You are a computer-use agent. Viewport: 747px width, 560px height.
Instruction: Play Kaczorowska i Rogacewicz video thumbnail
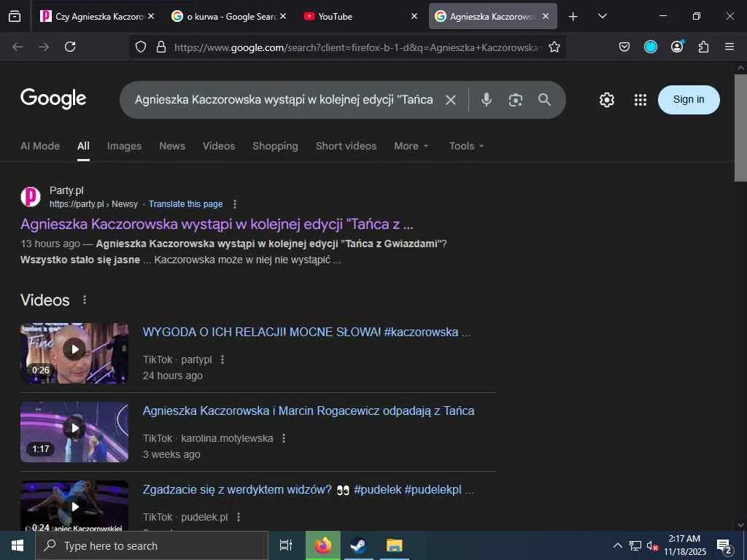(x=74, y=432)
